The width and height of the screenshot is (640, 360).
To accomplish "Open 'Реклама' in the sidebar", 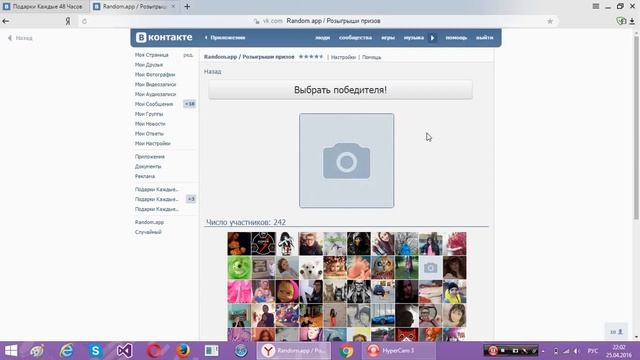I will 144,176.
